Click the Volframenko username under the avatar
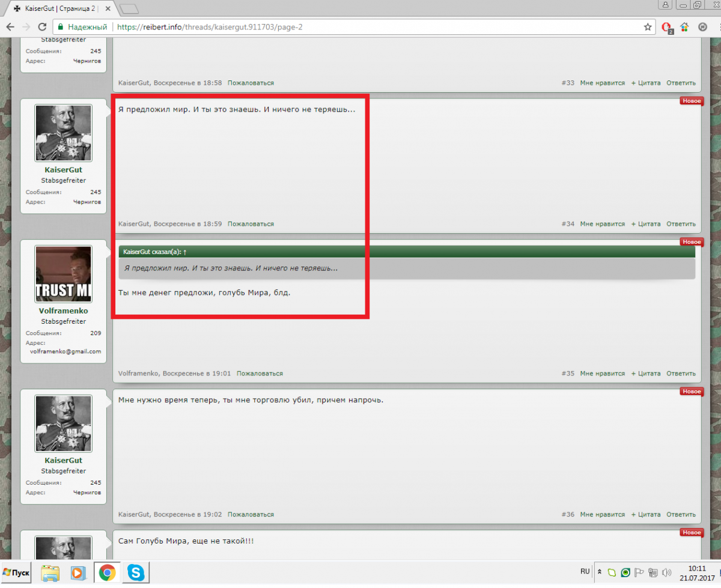Image resolution: width=721 pixels, height=588 pixels. coord(63,311)
